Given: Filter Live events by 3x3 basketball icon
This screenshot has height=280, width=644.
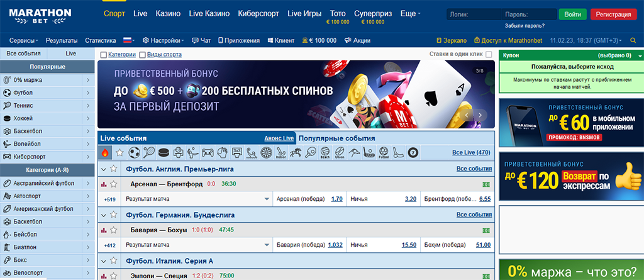Looking at the screenshot, I should (236, 152).
